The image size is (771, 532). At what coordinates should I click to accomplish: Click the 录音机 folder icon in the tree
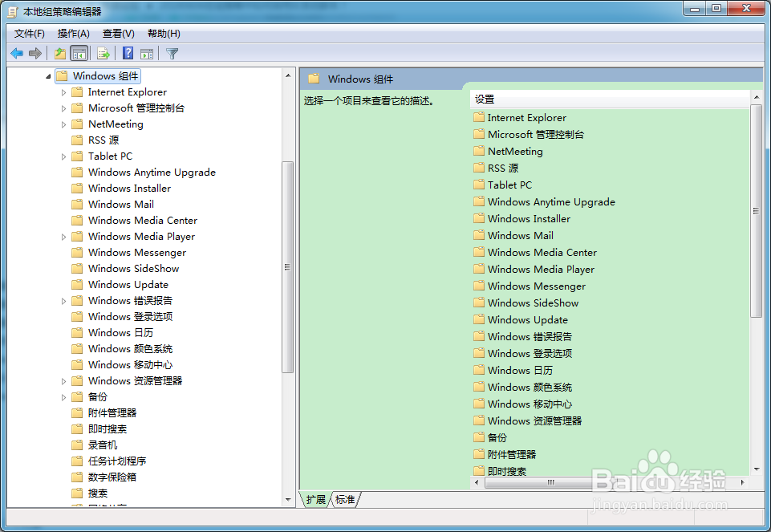(77, 445)
